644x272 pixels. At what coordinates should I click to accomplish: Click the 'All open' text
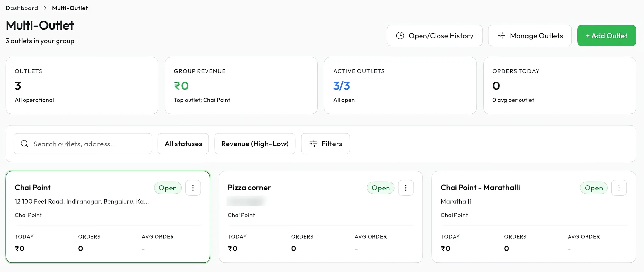click(344, 100)
